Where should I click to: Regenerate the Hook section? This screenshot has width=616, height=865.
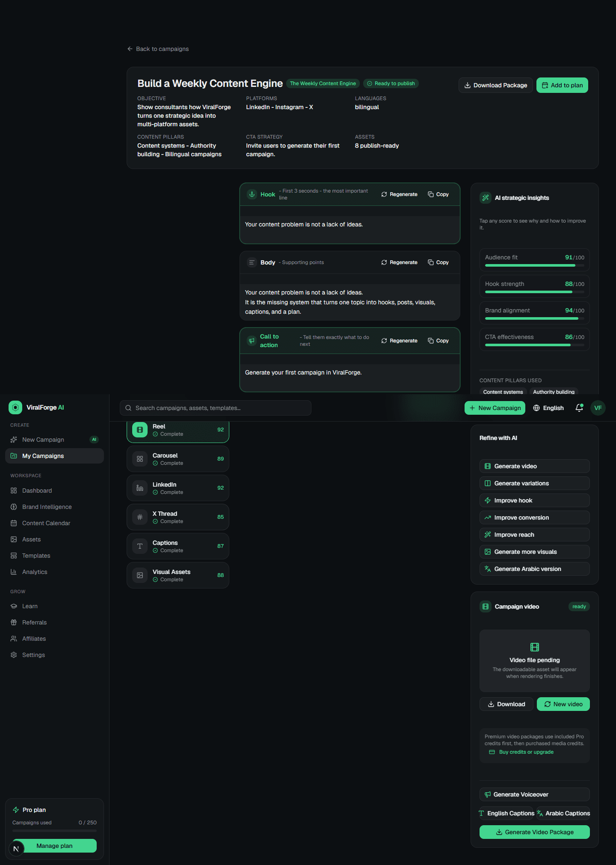click(x=399, y=194)
